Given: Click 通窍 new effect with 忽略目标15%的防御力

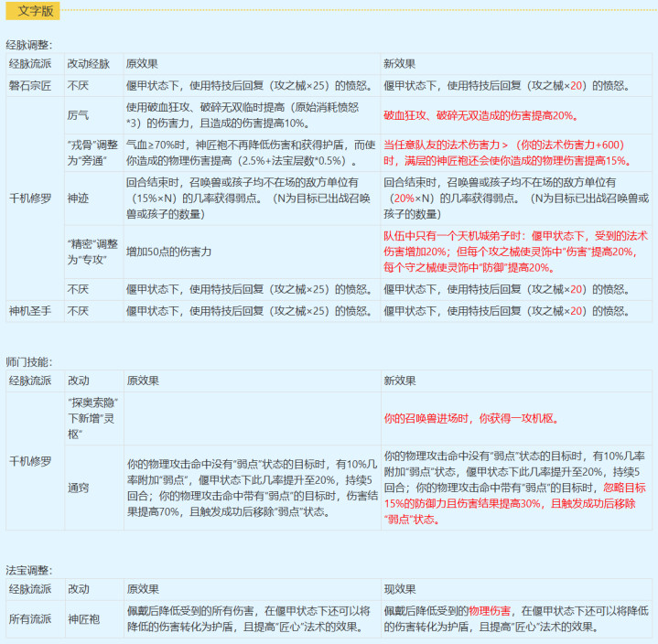Looking at the screenshot, I should tap(515, 488).
